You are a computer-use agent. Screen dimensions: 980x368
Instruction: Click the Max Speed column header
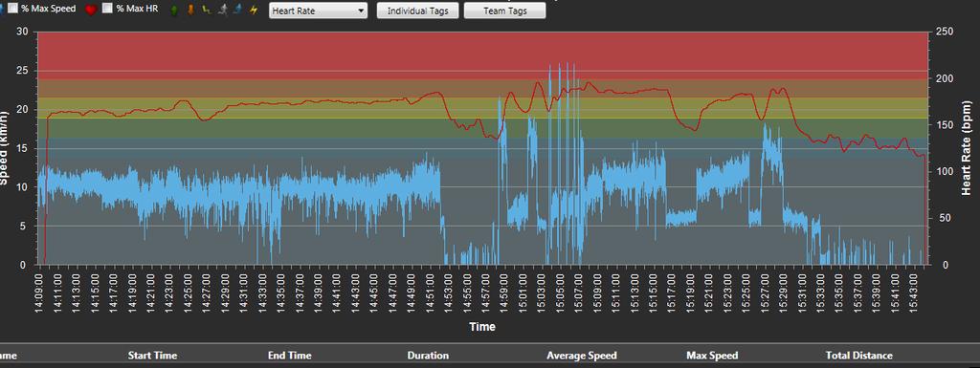point(712,356)
